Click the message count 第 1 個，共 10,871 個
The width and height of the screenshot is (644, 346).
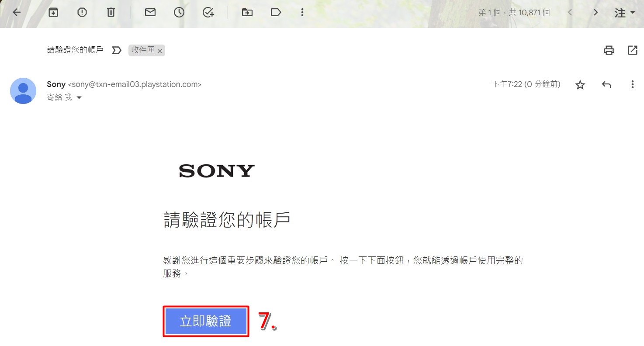(x=514, y=12)
